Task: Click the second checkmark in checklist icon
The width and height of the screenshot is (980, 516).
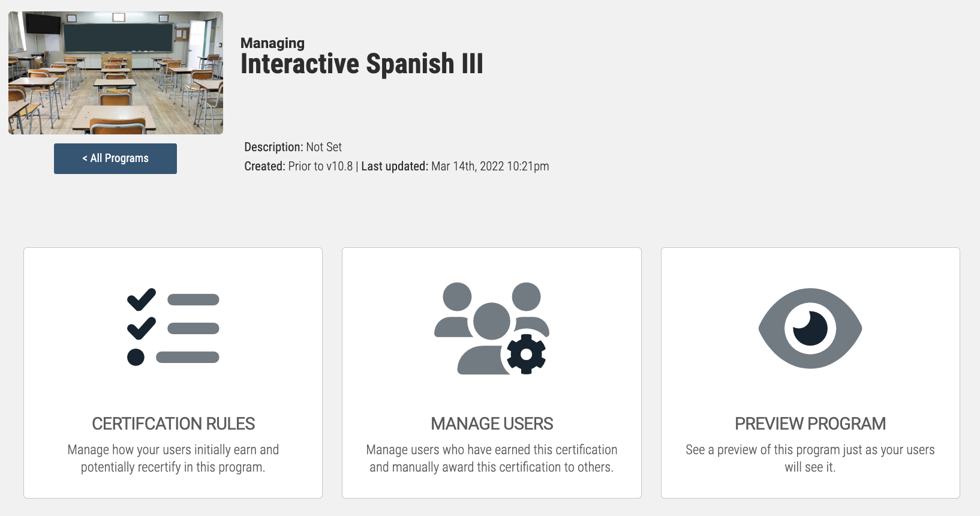Action: pyautogui.click(x=142, y=328)
